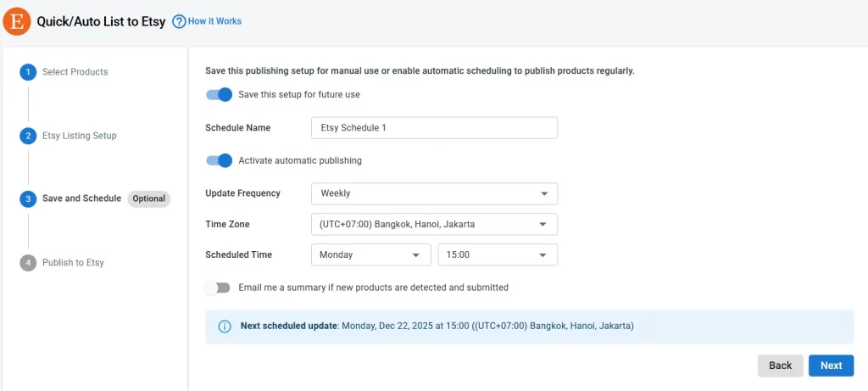The image size is (868, 391).
Task: Click the Time Zone label
Action: click(227, 224)
